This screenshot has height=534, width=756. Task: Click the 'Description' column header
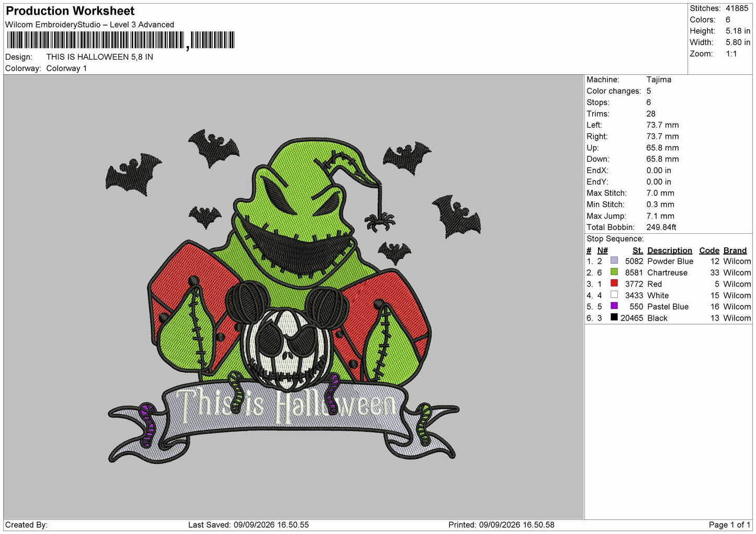[670, 251]
